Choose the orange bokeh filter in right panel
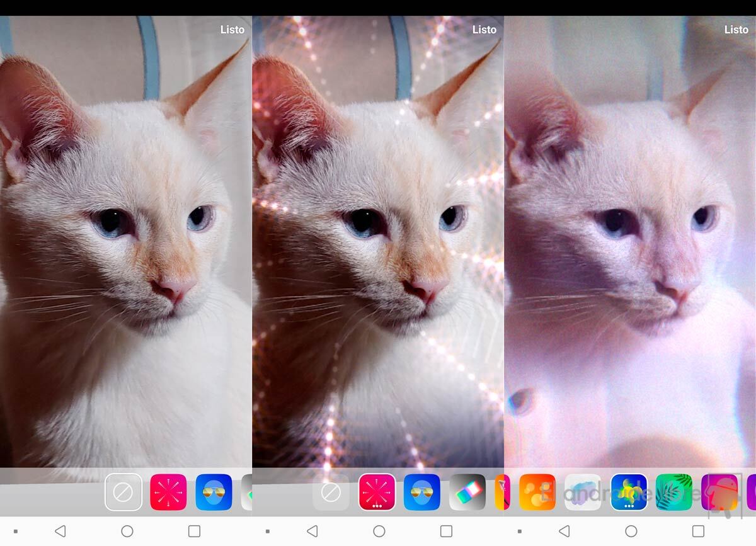 [x=537, y=492]
